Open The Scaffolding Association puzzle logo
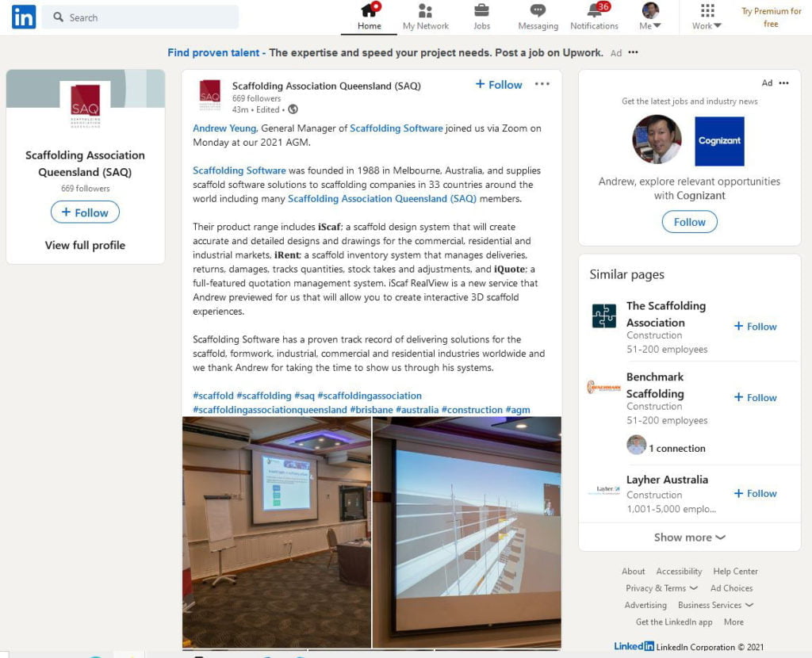Screen dimensions: 812x658 coord(603,316)
